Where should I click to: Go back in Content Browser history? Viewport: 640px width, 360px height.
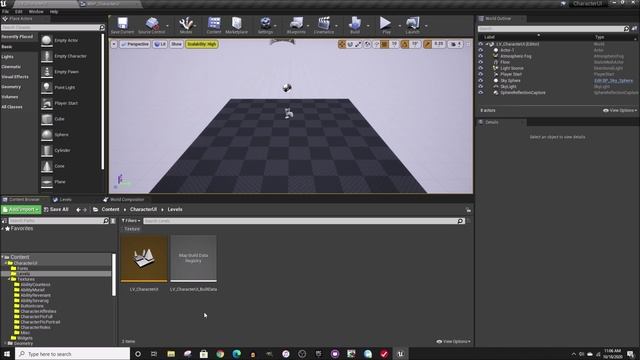pyautogui.click(x=78, y=209)
